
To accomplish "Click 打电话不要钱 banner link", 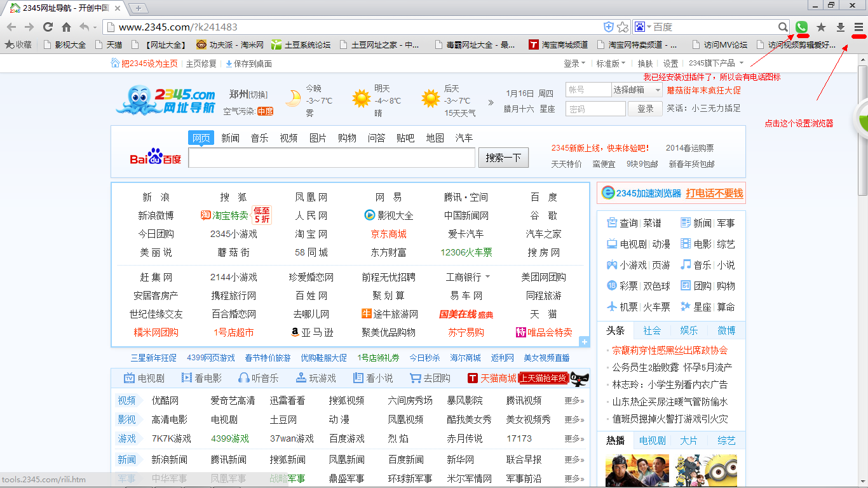I will click(x=714, y=193).
